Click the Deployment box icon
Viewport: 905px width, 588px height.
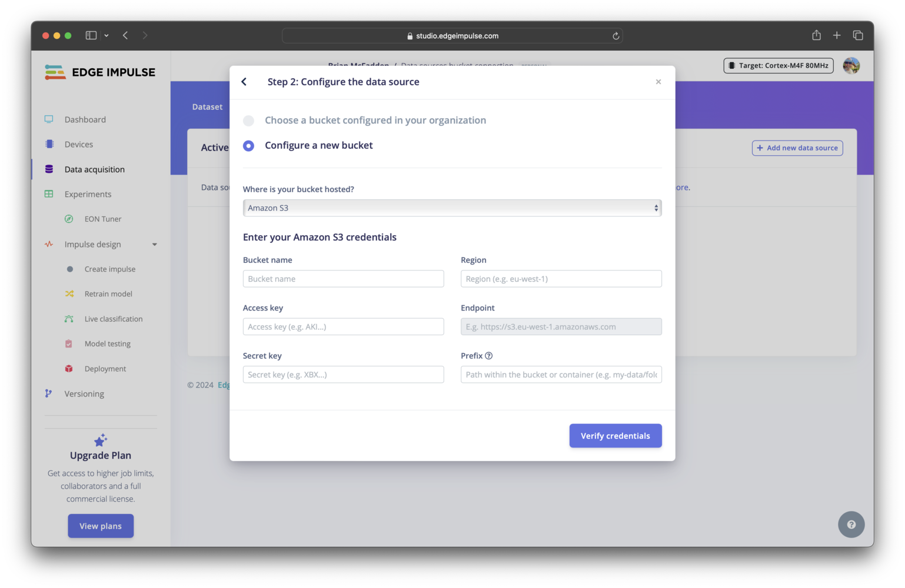[x=69, y=369]
